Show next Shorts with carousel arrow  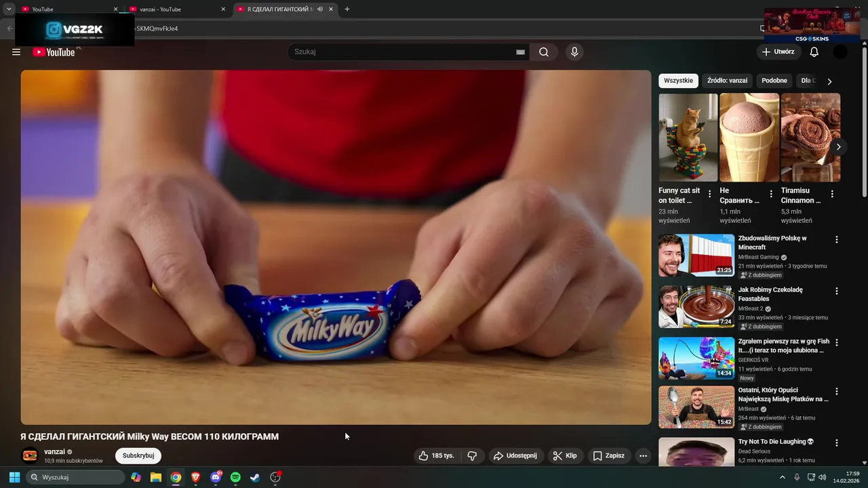click(x=839, y=146)
